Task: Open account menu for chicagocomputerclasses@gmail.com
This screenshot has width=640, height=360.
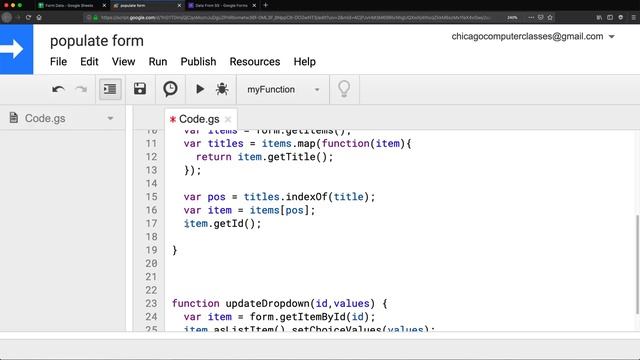Action: pos(533,36)
